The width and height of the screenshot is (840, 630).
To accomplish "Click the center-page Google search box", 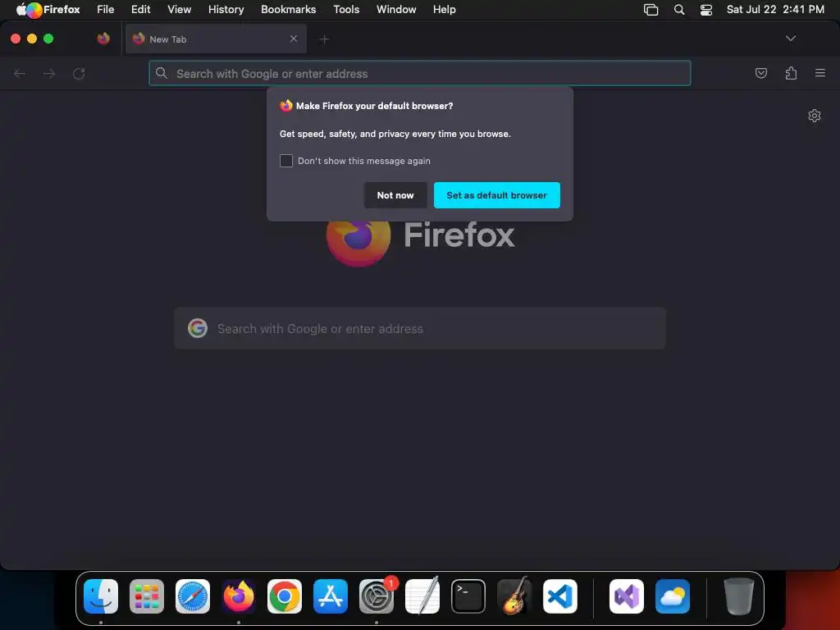I will [420, 328].
